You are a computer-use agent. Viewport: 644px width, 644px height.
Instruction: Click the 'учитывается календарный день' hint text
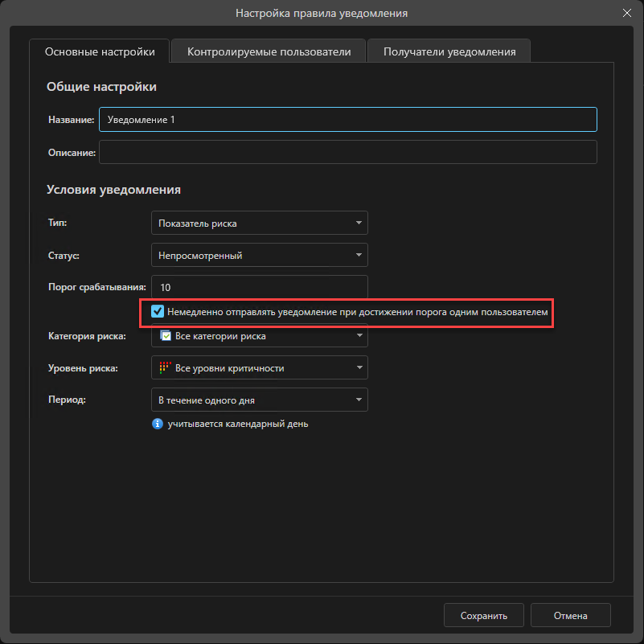(x=237, y=424)
